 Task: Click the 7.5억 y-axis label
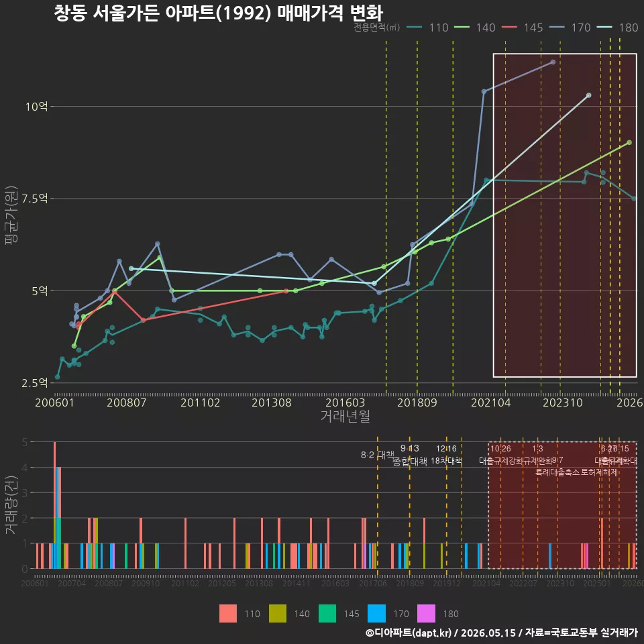pyautogui.click(x=35, y=199)
